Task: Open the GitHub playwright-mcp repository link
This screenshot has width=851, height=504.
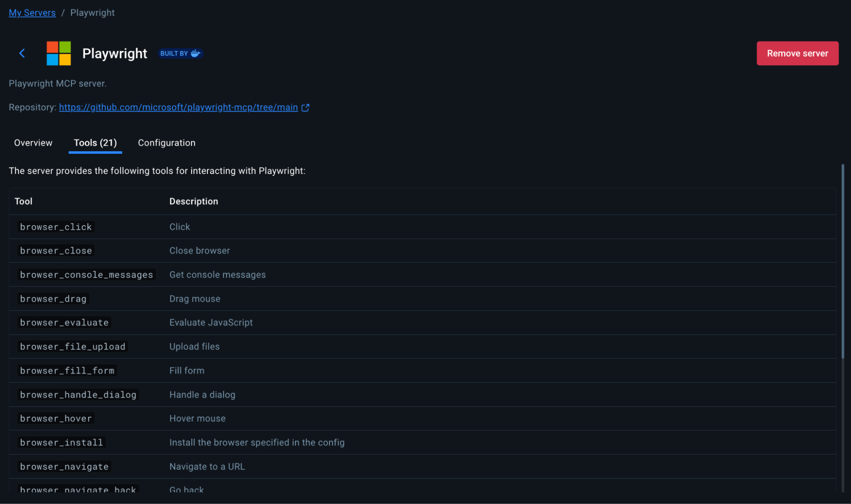Action: pos(178,107)
